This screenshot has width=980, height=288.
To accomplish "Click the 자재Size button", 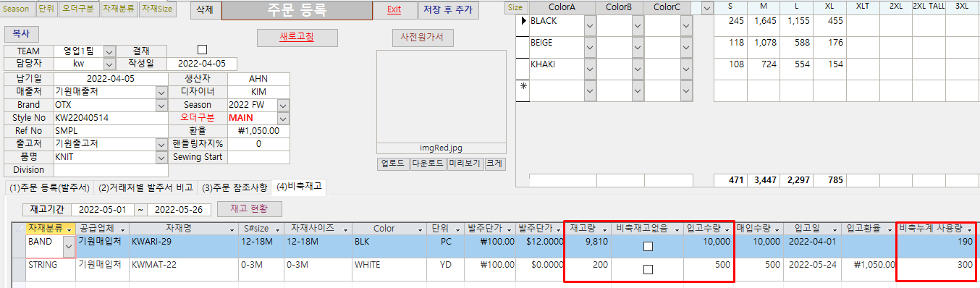I will click(x=157, y=9).
